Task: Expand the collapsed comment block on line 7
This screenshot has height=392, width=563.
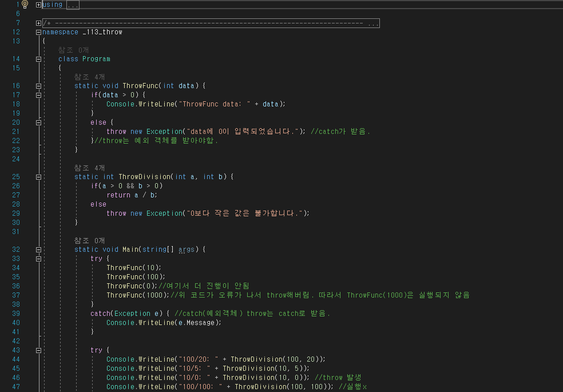Action: (x=38, y=23)
